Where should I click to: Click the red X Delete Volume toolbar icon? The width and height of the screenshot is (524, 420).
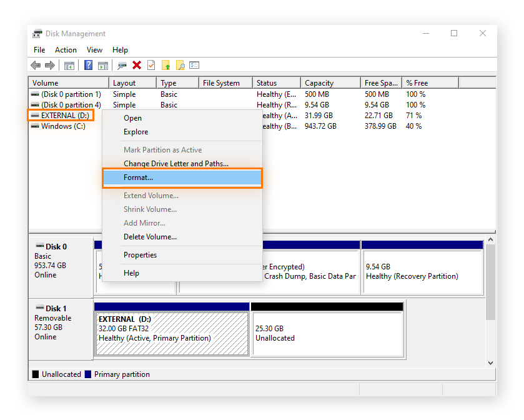point(136,65)
